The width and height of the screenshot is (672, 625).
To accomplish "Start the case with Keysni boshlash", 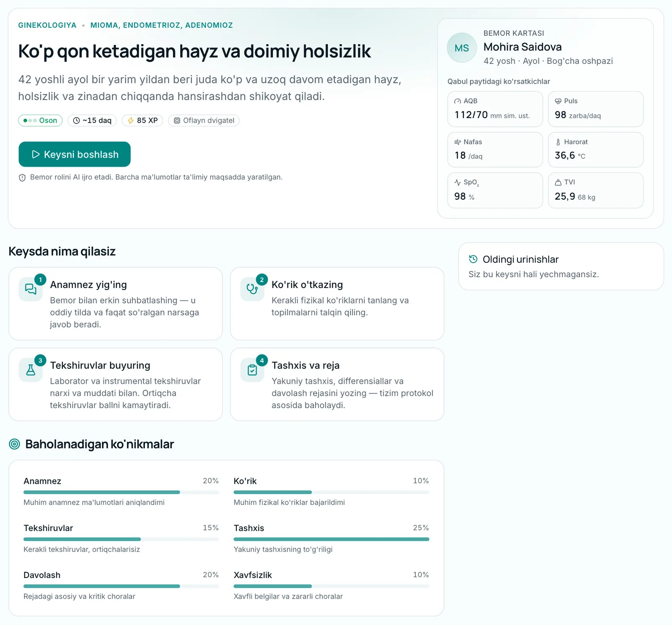I will [x=75, y=154].
